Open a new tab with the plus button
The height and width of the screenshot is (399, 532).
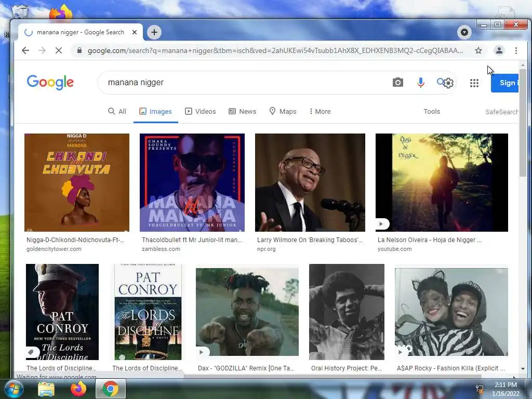154,32
